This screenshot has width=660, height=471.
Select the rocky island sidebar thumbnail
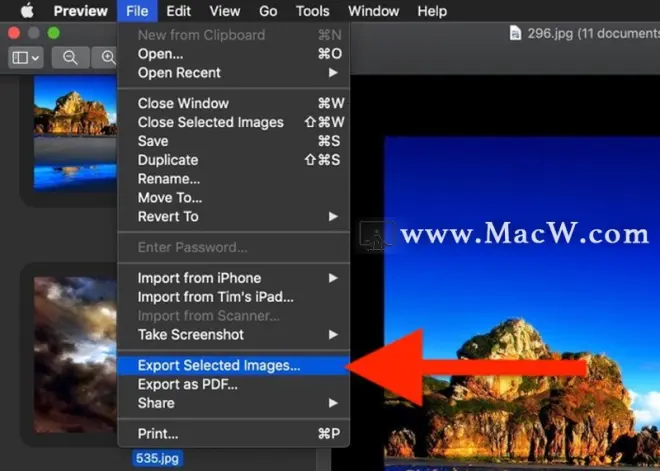coord(75,134)
